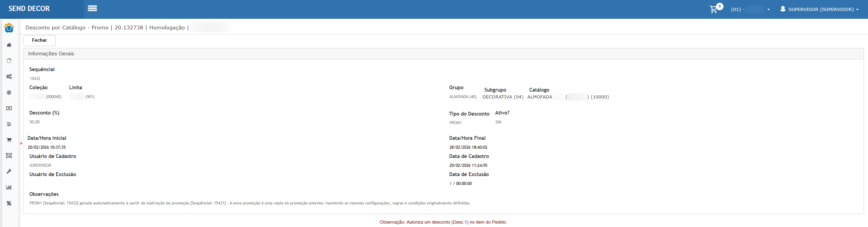Screen dimensions: 868x227
Task: Open the SUPERVISOR user dropdown menu
Action: (819, 10)
